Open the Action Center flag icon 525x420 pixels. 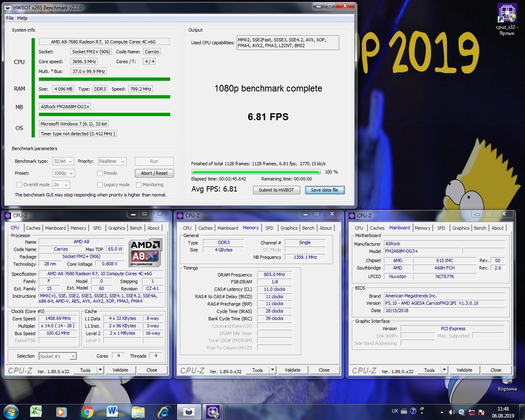pyautogui.click(x=482, y=412)
